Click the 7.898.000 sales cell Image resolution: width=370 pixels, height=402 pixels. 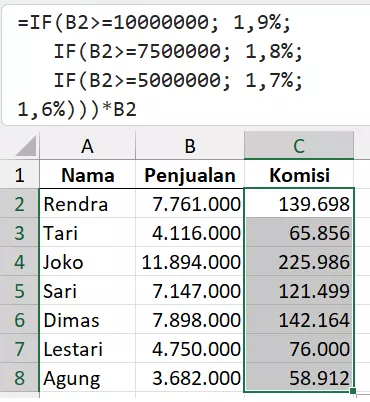[190, 319]
